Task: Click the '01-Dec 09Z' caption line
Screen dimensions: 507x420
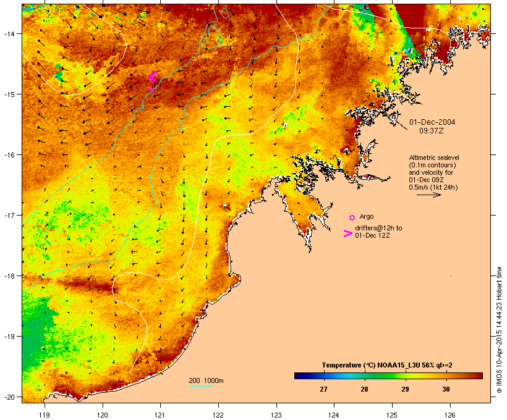Action: [426, 180]
